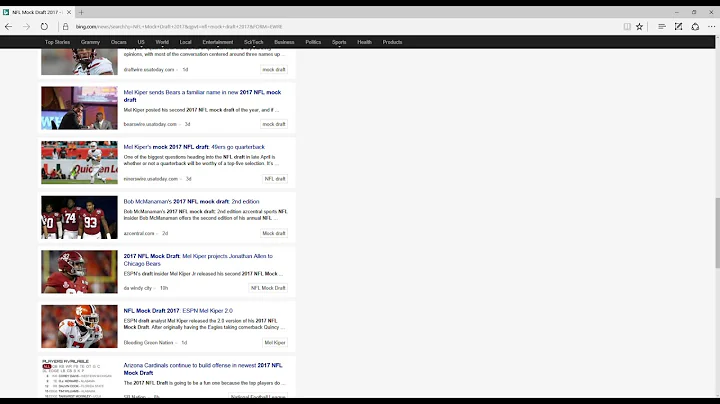Click the page vertical scrollbar thumb
Image resolution: width=720 pixels, height=404 pixels.
click(x=717, y=233)
